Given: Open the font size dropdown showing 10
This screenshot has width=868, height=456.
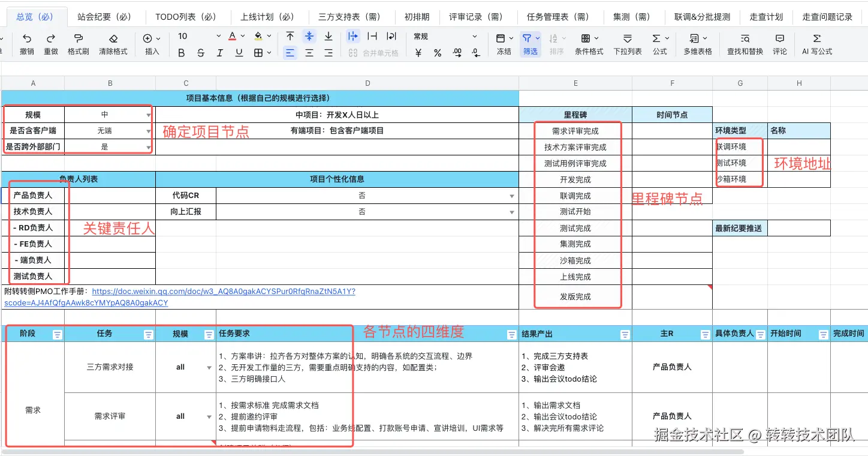Looking at the screenshot, I should click(199, 37).
